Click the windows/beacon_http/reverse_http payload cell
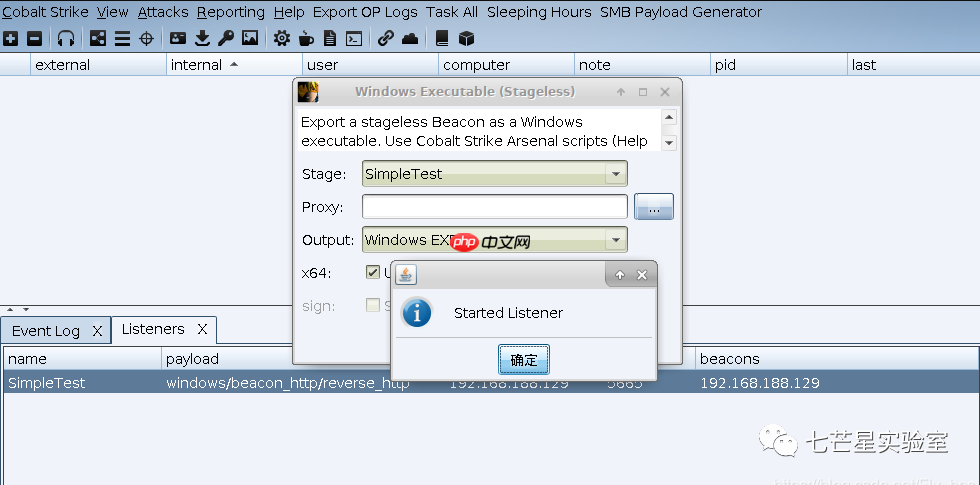 288,383
